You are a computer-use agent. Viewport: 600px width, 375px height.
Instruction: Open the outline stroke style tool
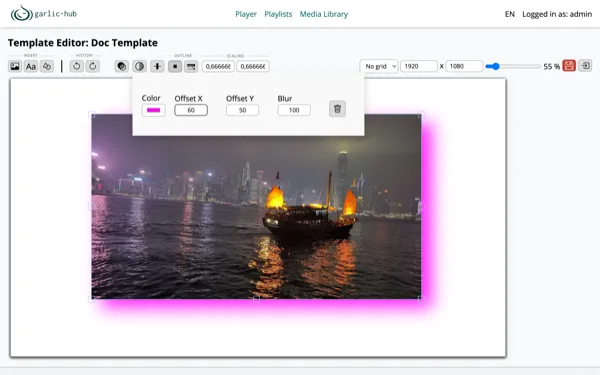click(x=191, y=66)
